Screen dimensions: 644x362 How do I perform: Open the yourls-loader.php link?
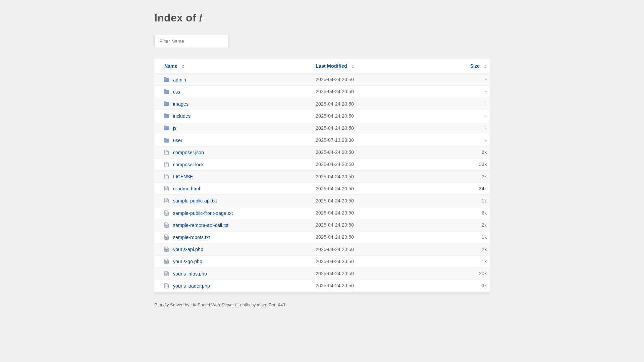click(x=192, y=286)
